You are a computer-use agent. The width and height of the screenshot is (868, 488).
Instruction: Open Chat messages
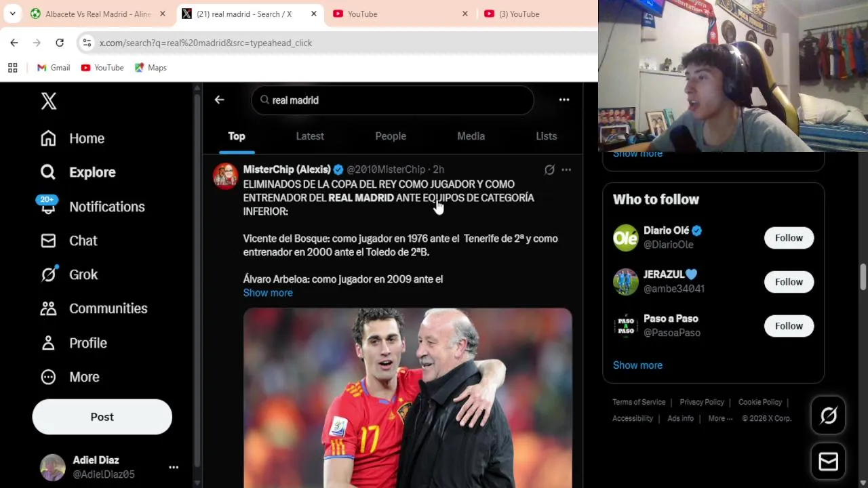pyautogui.click(x=68, y=241)
